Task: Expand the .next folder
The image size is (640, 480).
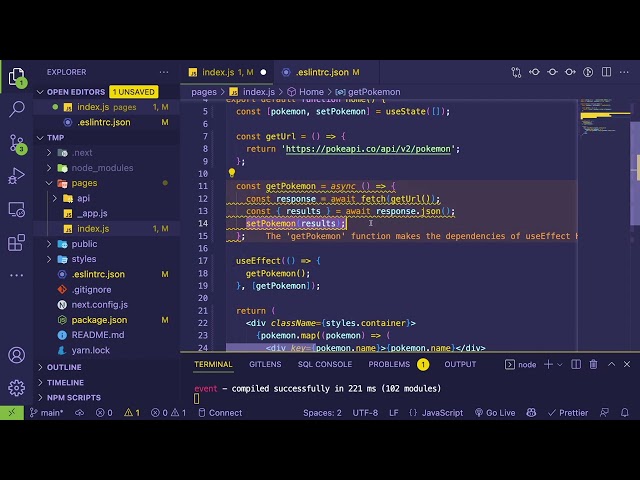Action: tap(49, 153)
